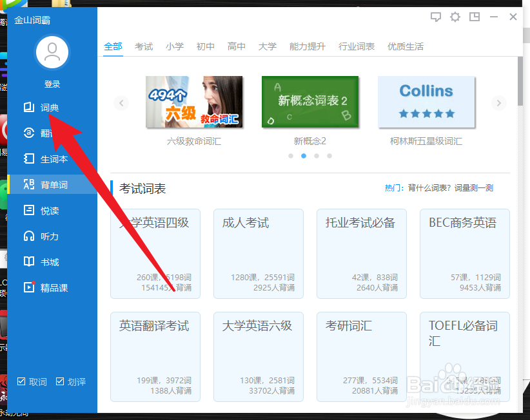
Task: Click the user avatar profile icon
Action: pos(52,52)
